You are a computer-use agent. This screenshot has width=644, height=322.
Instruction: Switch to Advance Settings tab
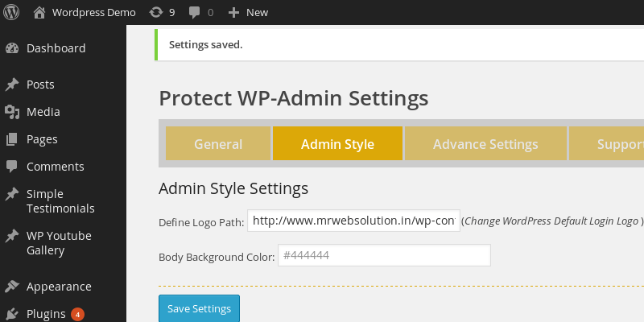[x=485, y=144]
